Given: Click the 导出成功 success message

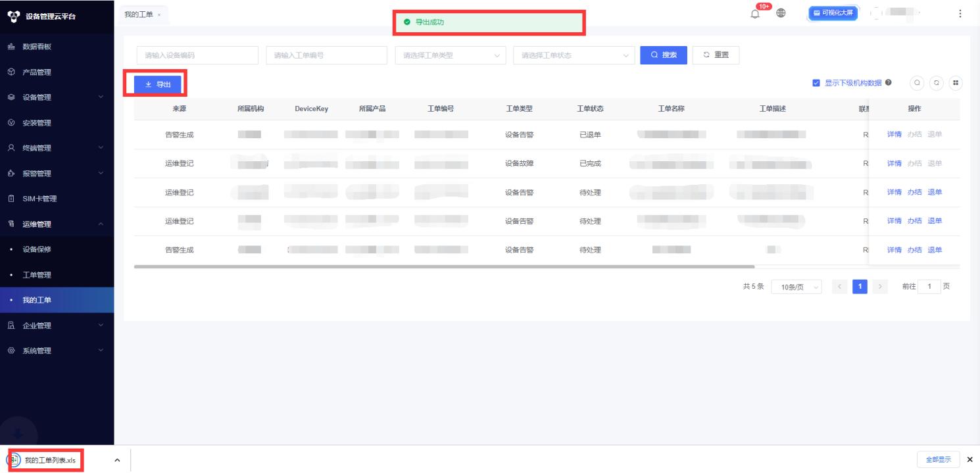Looking at the screenshot, I should coord(489,22).
